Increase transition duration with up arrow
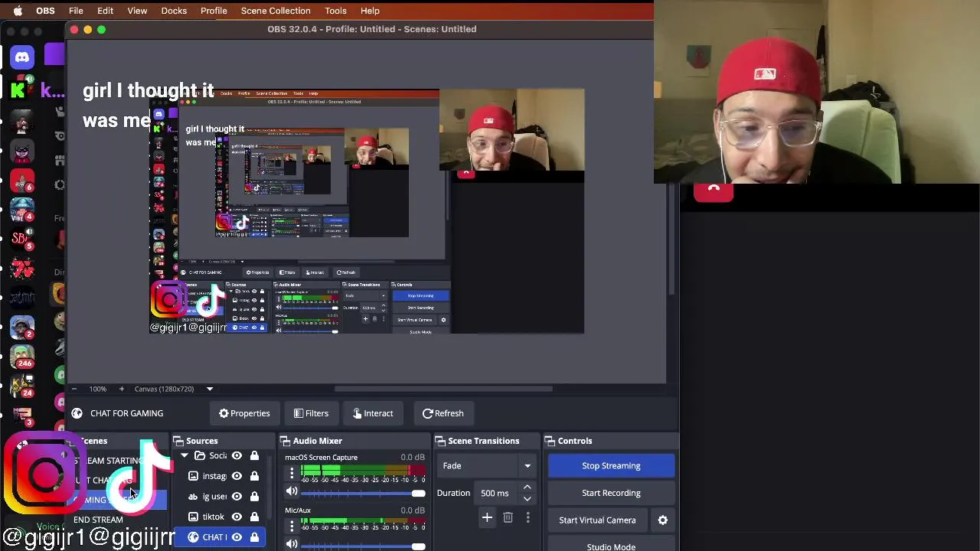This screenshot has height=551, width=980. click(x=527, y=487)
